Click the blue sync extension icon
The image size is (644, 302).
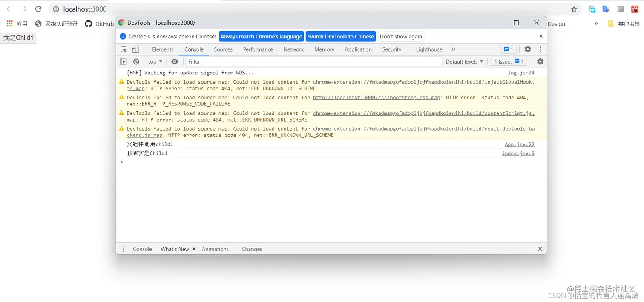tap(592, 9)
